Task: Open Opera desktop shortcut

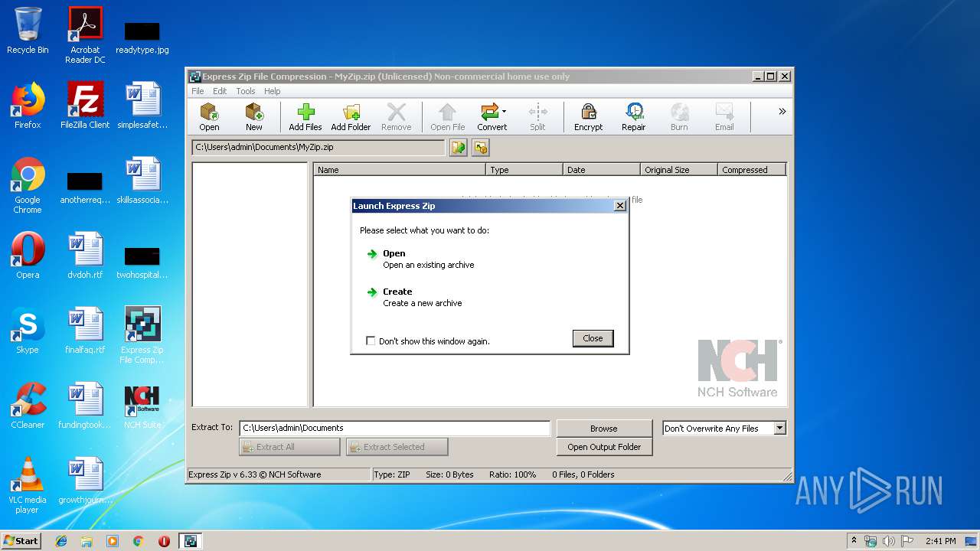Action: click(28, 256)
